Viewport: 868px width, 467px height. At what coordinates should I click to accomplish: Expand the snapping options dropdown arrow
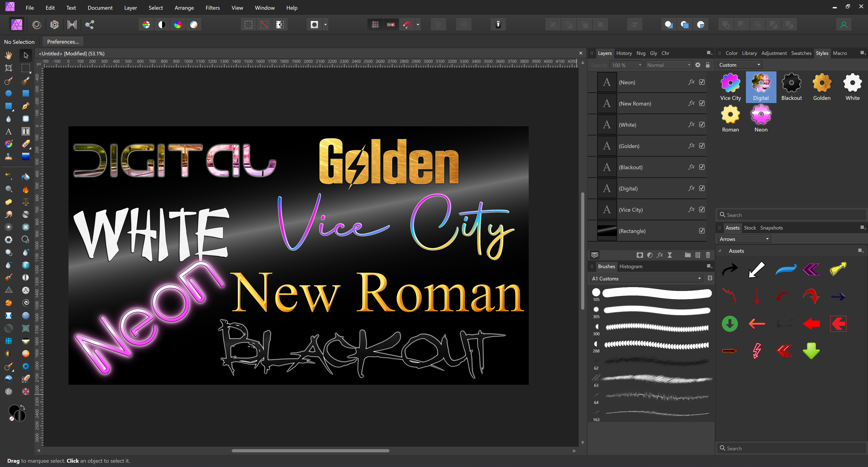point(418,25)
